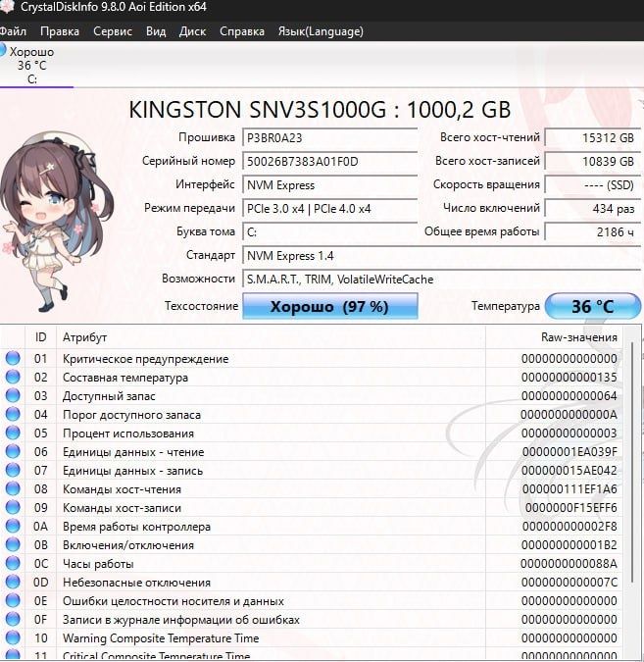Click status icon for Часы работы

[13, 563]
